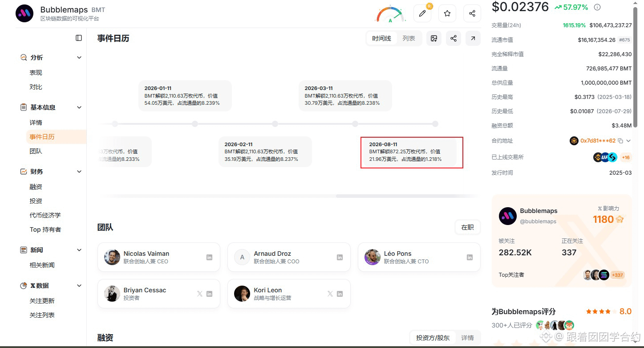Click the X 数据 section icon
The width and height of the screenshot is (644, 348).
24,286
